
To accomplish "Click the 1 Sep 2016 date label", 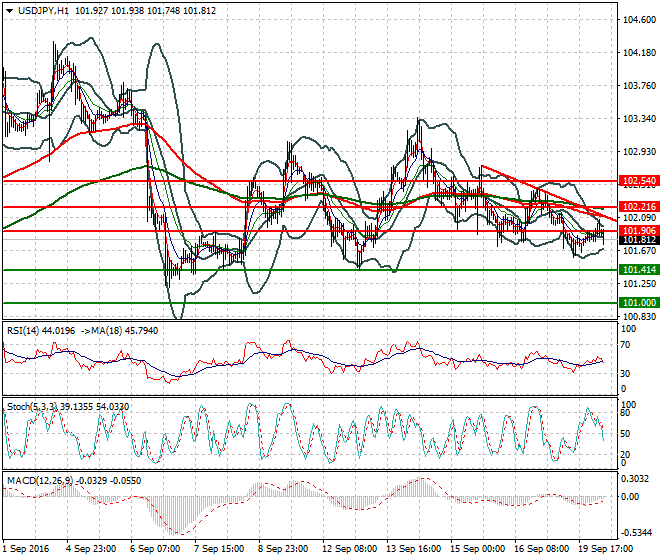I will tap(28, 549).
